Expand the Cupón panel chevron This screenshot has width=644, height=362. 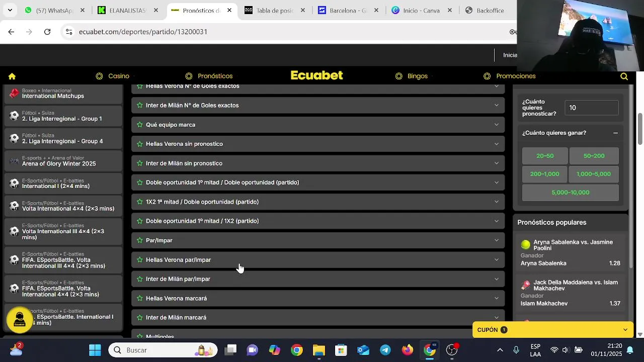pyautogui.click(x=625, y=330)
